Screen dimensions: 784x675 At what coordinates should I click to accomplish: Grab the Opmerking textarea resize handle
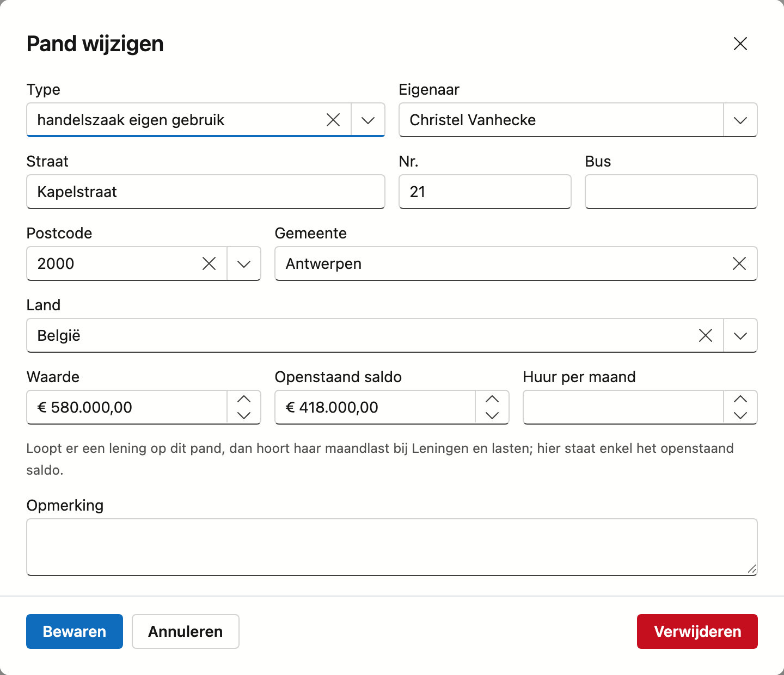[751, 569]
